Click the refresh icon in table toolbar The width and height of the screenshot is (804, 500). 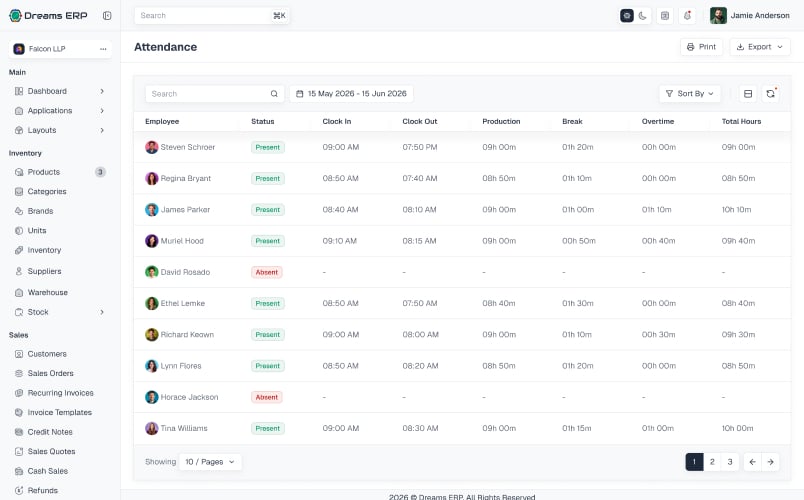click(x=770, y=93)
